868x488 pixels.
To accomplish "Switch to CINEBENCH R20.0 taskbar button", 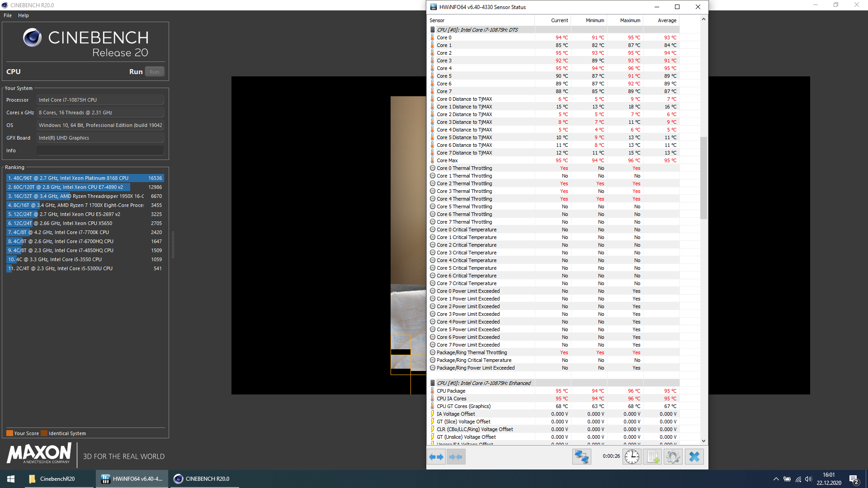I will (204, 479).
